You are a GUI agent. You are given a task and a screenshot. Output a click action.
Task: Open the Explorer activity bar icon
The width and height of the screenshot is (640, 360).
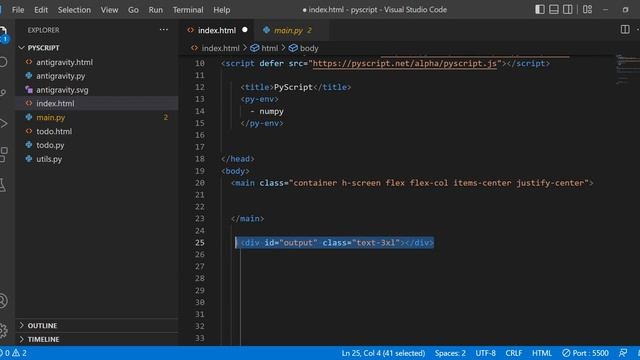pos(3,33)
